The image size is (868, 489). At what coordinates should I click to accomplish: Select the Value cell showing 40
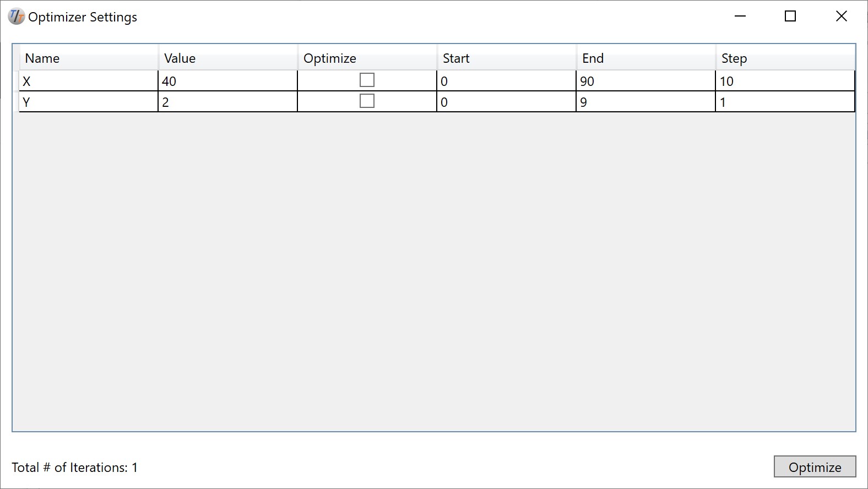(x=227, y=81)
